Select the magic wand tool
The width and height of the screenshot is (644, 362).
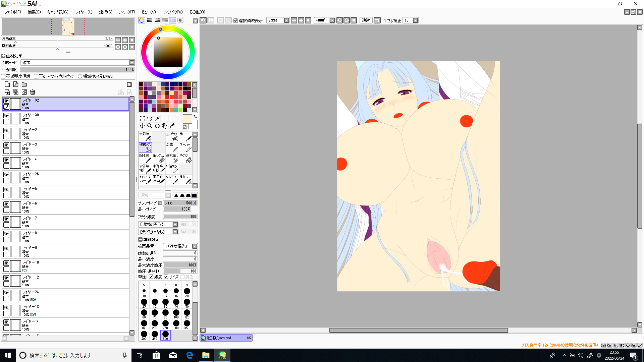(x=157, y=119)
